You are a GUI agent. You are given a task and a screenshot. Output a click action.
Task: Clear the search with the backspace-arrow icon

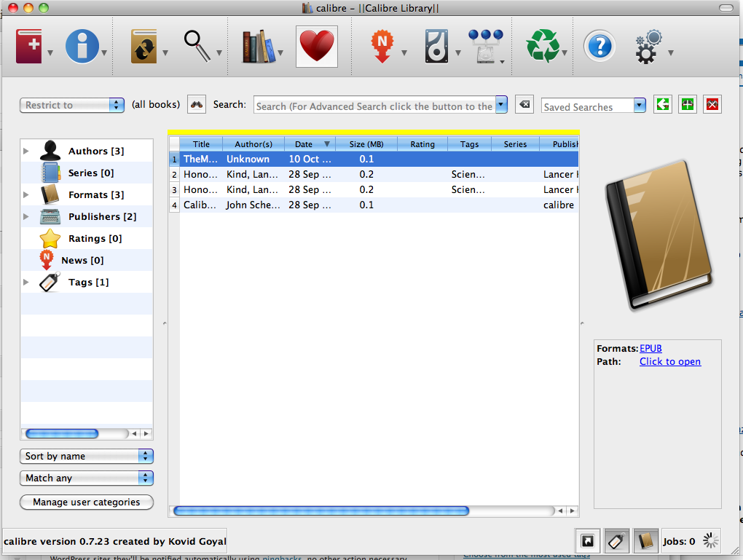[524, 104]
